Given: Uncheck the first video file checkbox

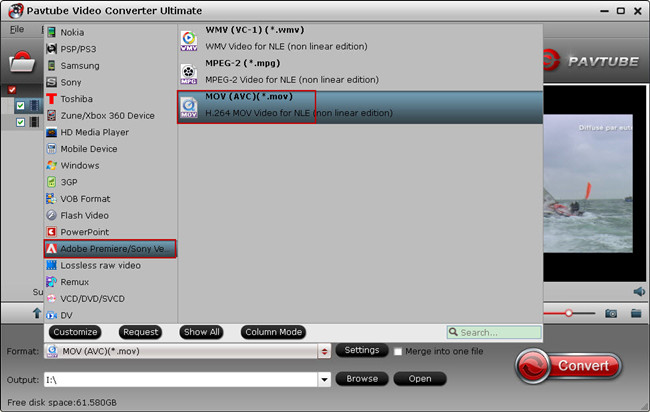Looking at the screenshot, I should 20,106.
